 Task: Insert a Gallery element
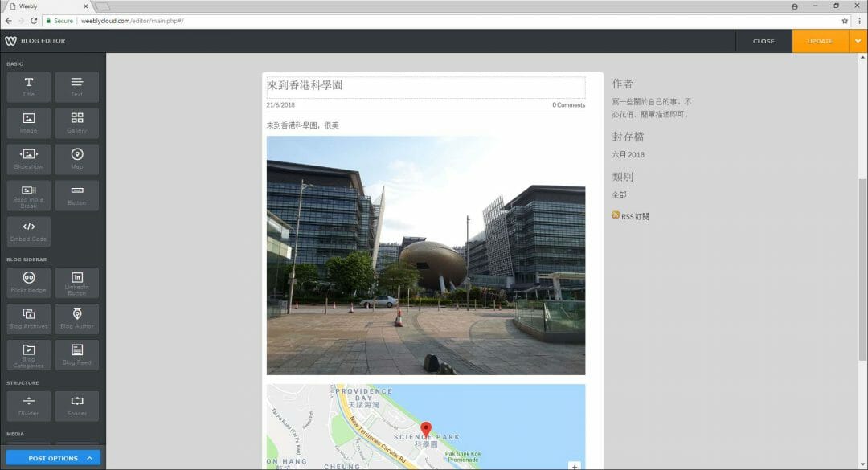[77, 123]
